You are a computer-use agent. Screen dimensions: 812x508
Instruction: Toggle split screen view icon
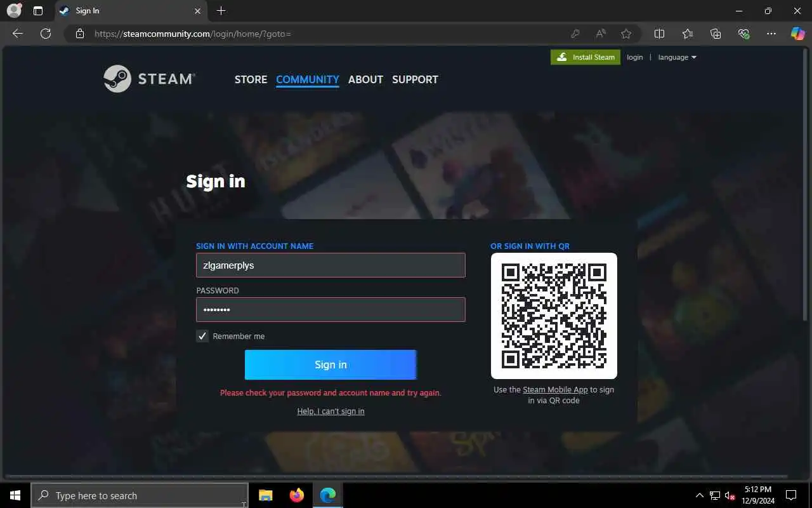pos(659,34)
